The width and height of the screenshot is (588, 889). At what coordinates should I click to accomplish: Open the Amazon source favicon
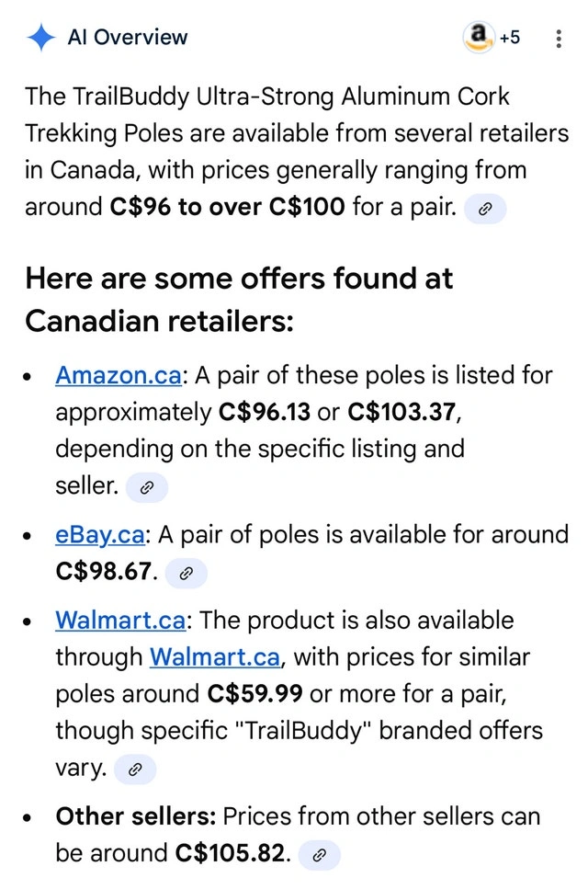[478, 37]
